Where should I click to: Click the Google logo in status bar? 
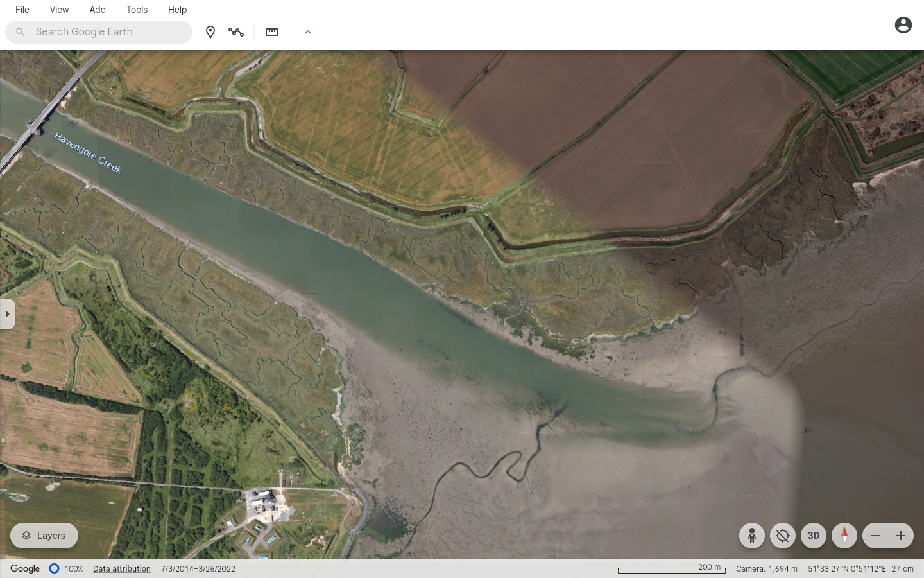coord(25,569)
